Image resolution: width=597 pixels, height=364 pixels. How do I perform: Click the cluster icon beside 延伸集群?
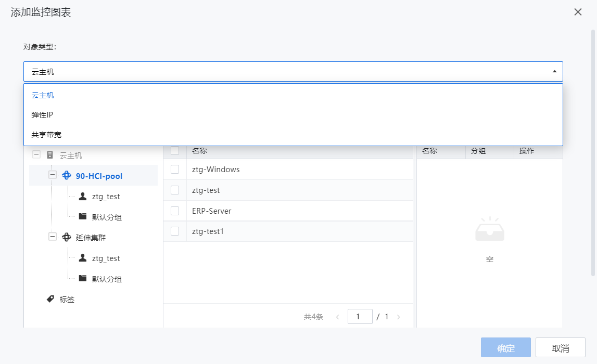click(67, 237)
